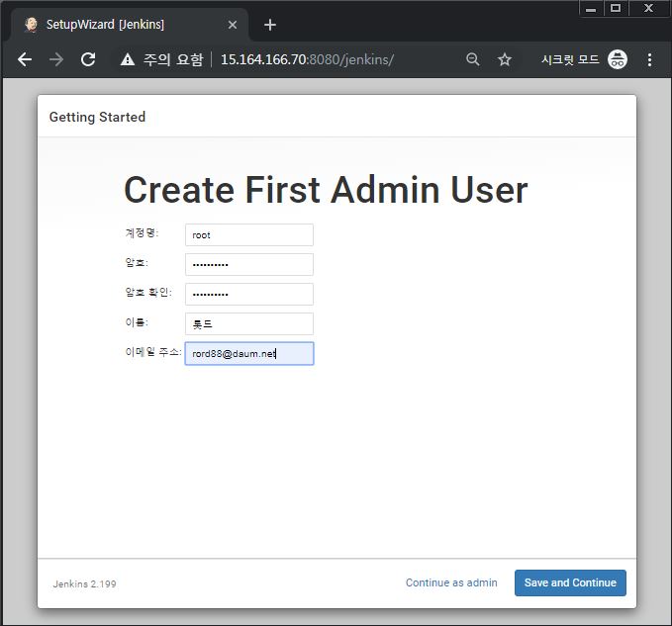Click the email field with rord88@daum.net
This screenshot has width=672, height=626.
[249, 354]
